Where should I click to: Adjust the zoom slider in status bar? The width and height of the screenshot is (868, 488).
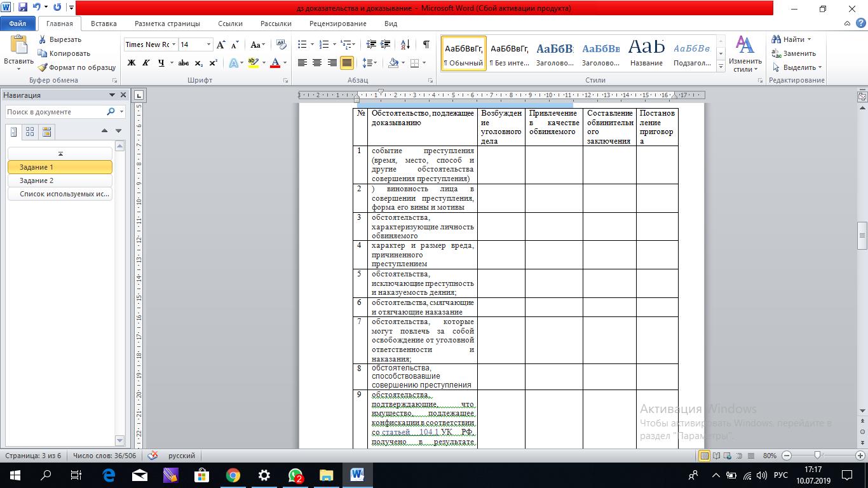[x=818, y=456]
